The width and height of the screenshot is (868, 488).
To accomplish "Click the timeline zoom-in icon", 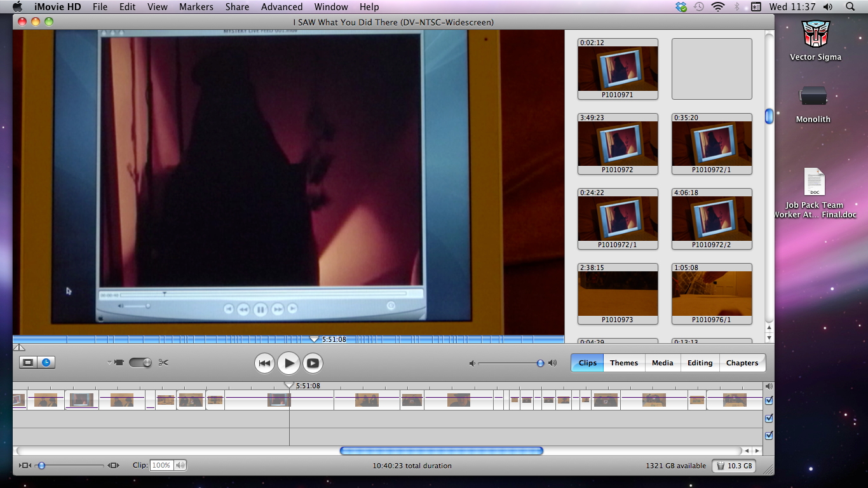I will (114, 466).
